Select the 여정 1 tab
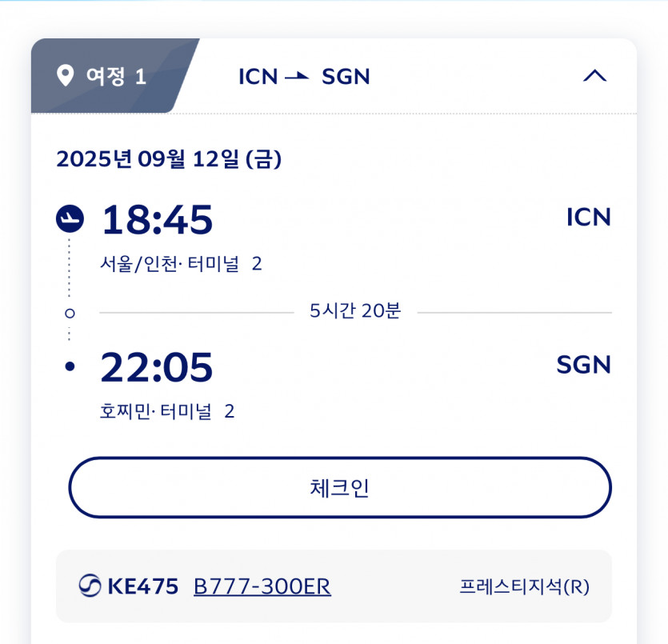668x644 pixels. point(104,77)
